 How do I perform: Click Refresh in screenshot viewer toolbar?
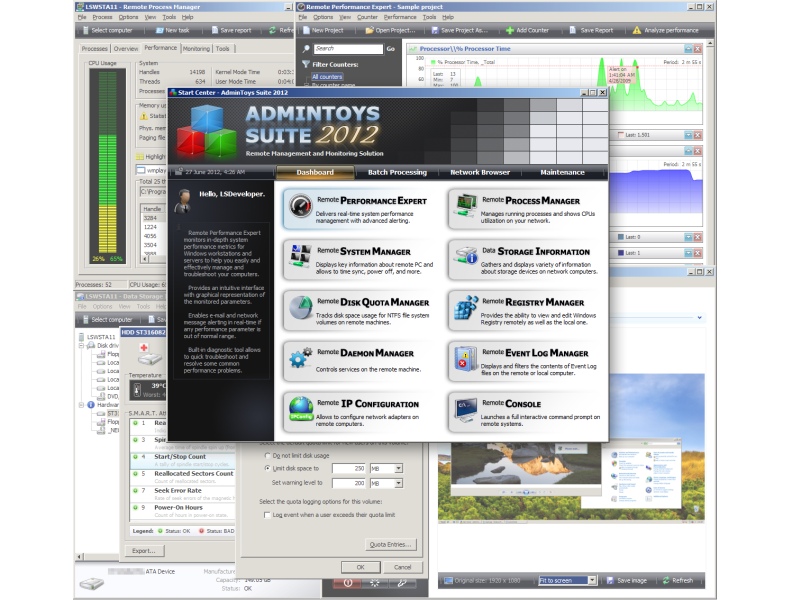tap(678, 581)
